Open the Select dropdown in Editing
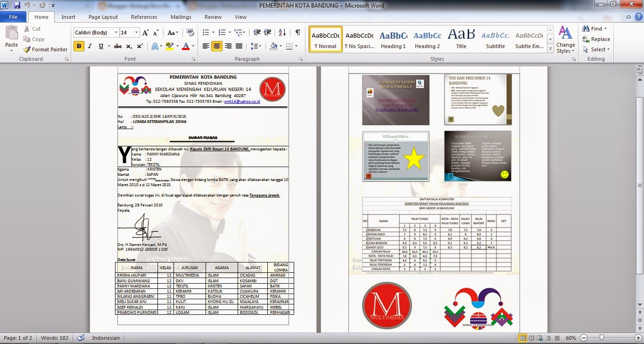644x344 pixels. click(x=596, y=49)
